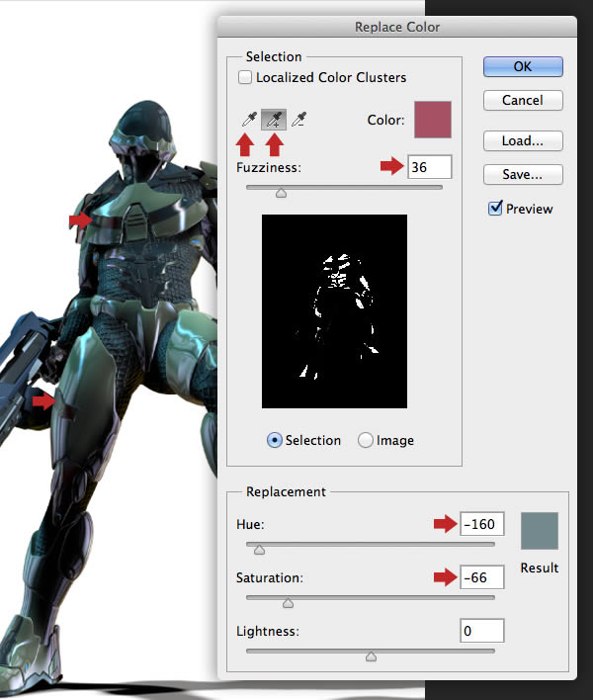The height and width of the screenshot is (700, 593).
Task: Confirm with the OK button
Action: click(523, 66)
